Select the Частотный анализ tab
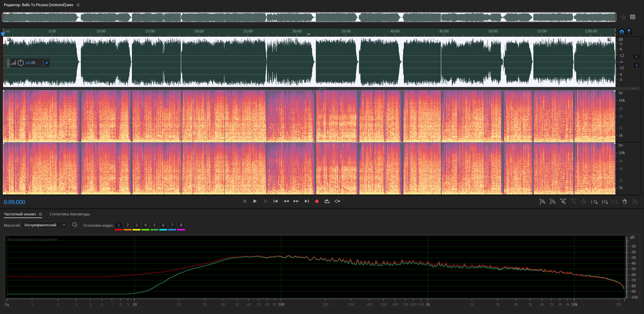Viewport: 644px width, 314px height. [x=20, y=214]
